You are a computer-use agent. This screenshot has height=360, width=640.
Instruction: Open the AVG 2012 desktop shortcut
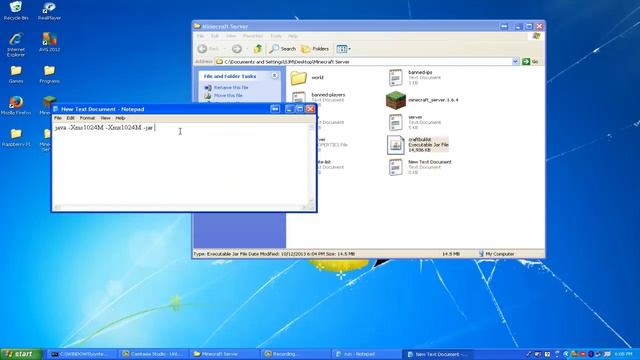49,42
